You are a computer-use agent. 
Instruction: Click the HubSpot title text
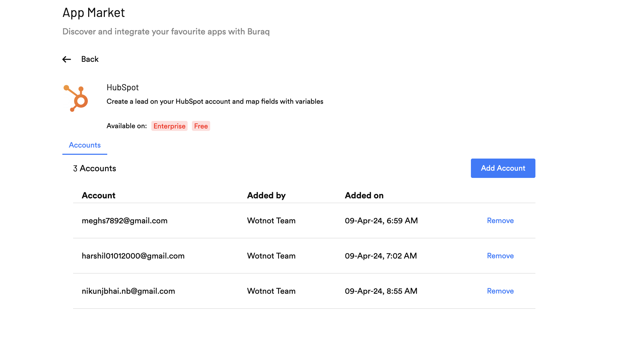(123, 87)
